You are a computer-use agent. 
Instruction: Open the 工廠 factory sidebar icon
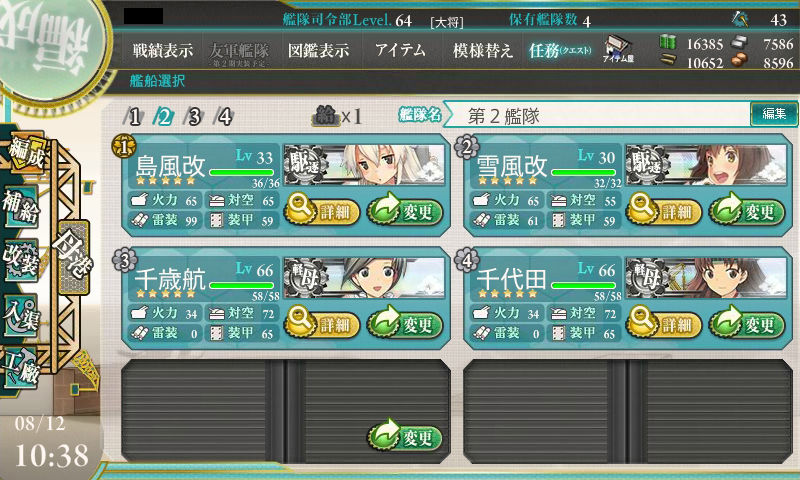20,368
